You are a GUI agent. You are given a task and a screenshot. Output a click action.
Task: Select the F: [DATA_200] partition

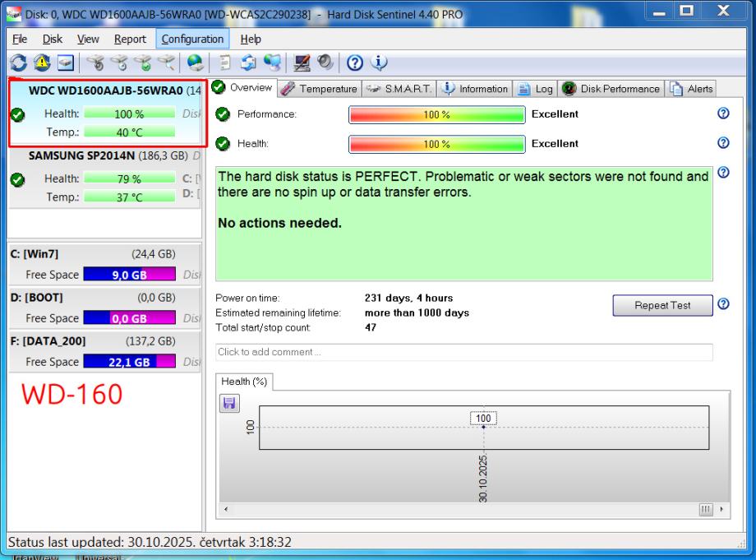[x=105, y=351]
